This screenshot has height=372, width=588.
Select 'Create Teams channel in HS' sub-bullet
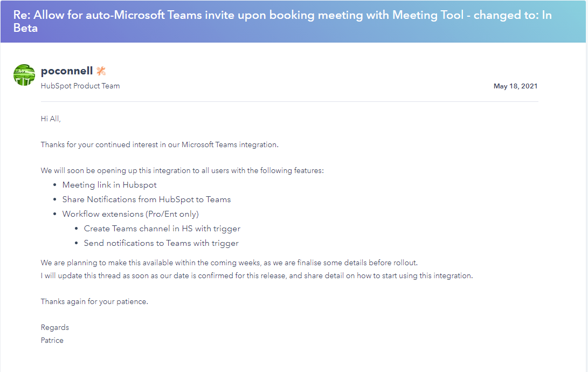coord(162,229)
